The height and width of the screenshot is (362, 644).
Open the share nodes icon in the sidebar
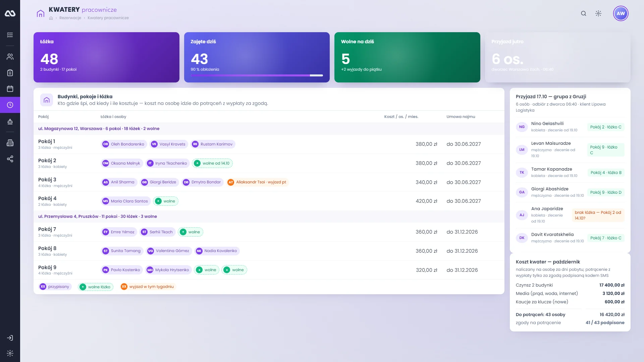[x=10, y=159]
